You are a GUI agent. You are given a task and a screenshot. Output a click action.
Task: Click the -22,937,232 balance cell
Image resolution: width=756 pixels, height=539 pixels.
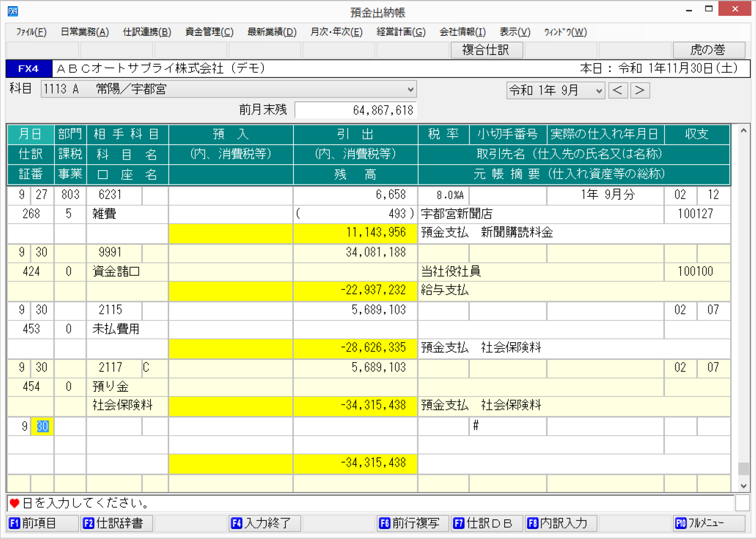(356, 291)
